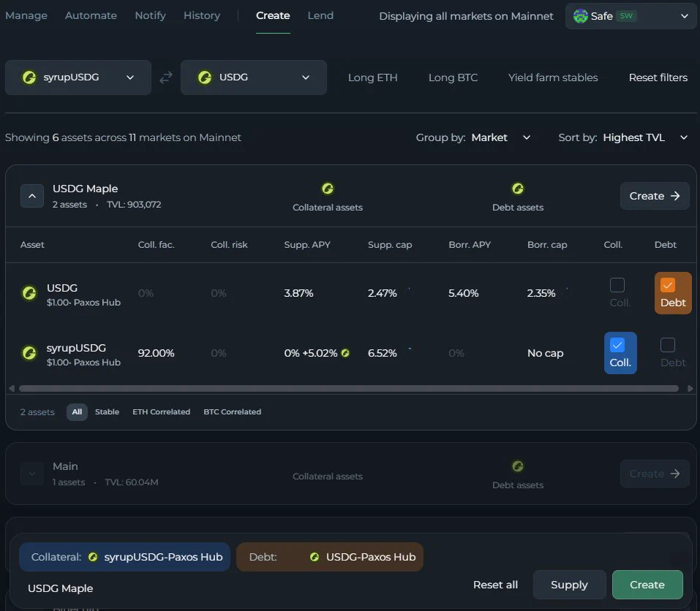Image resolution: width=700 pixels, height=611 pixels.
Task: Select the Stable asset filter
Action: coord(107,411)
